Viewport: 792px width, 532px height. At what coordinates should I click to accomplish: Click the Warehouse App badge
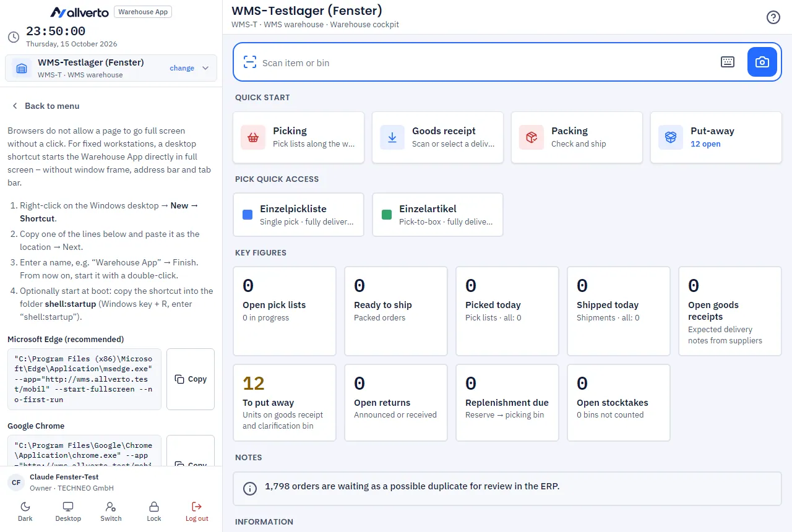coord(144,12)
